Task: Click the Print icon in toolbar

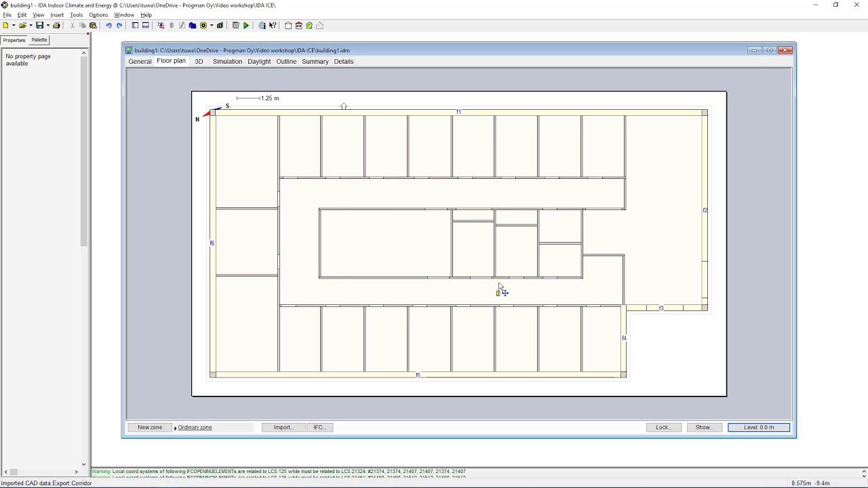Action: [x=56, y=25]
